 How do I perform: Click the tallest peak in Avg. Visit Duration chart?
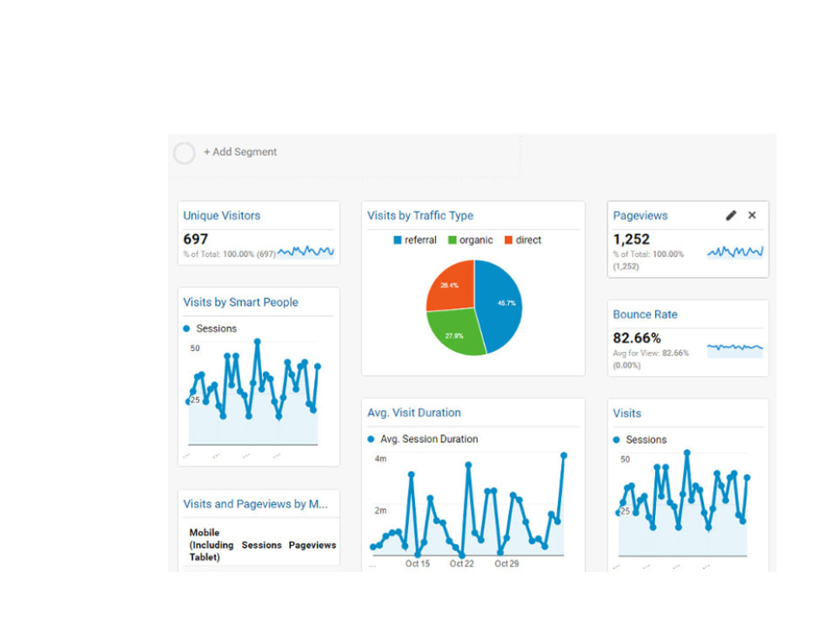tap(564, 456)
